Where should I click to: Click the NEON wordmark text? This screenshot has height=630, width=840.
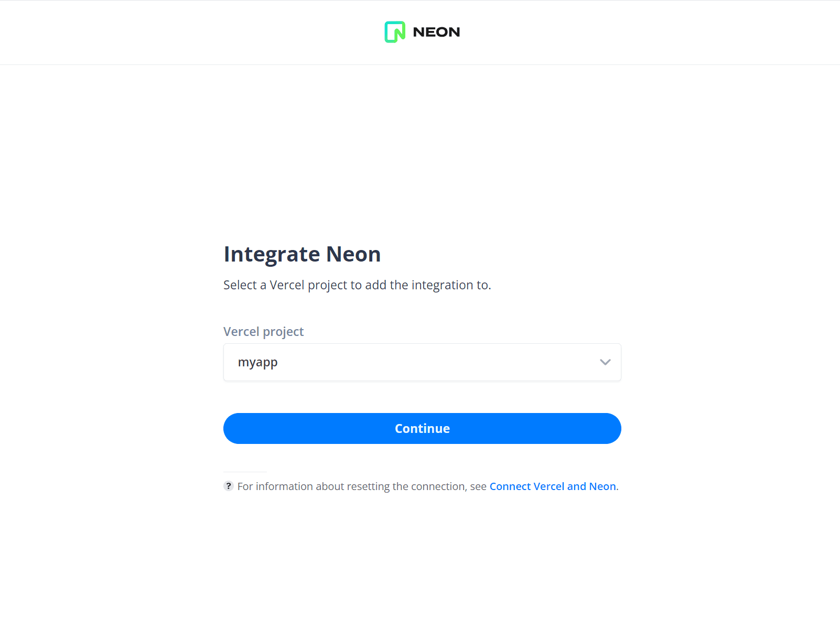tap(436, 32)
